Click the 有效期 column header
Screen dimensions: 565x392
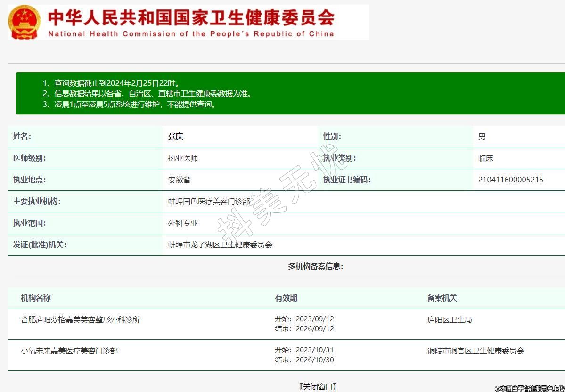pyautogui.click(x=286, y=298)
